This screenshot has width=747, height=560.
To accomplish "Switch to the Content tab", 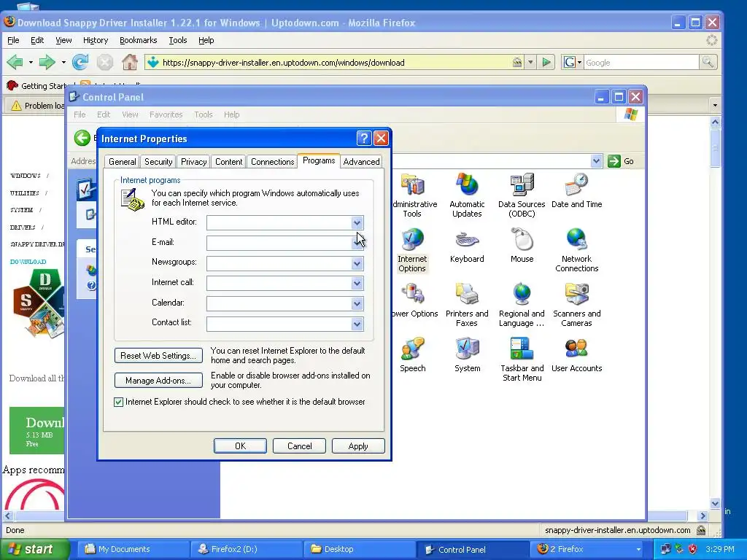I will (x=228, y=162).
